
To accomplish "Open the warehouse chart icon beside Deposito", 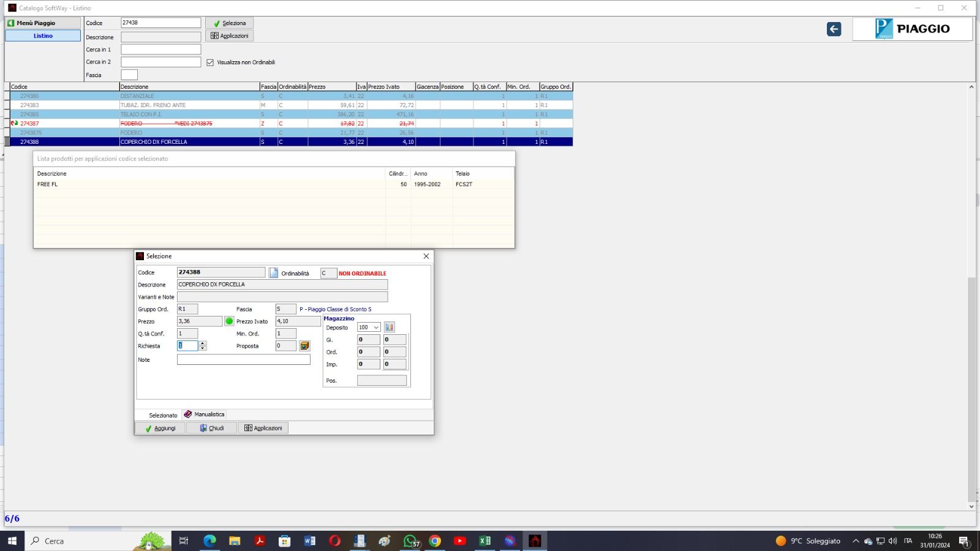I will click(390, 328).
